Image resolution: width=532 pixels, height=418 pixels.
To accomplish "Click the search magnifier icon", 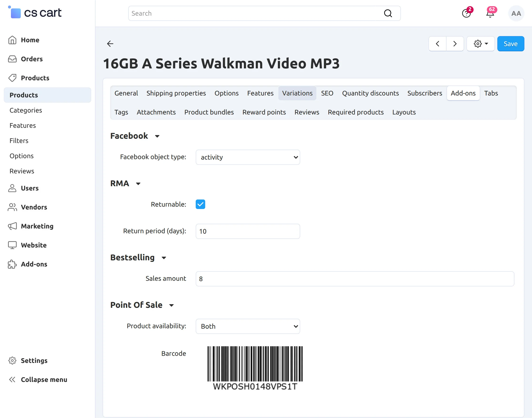I will [388, 13].
